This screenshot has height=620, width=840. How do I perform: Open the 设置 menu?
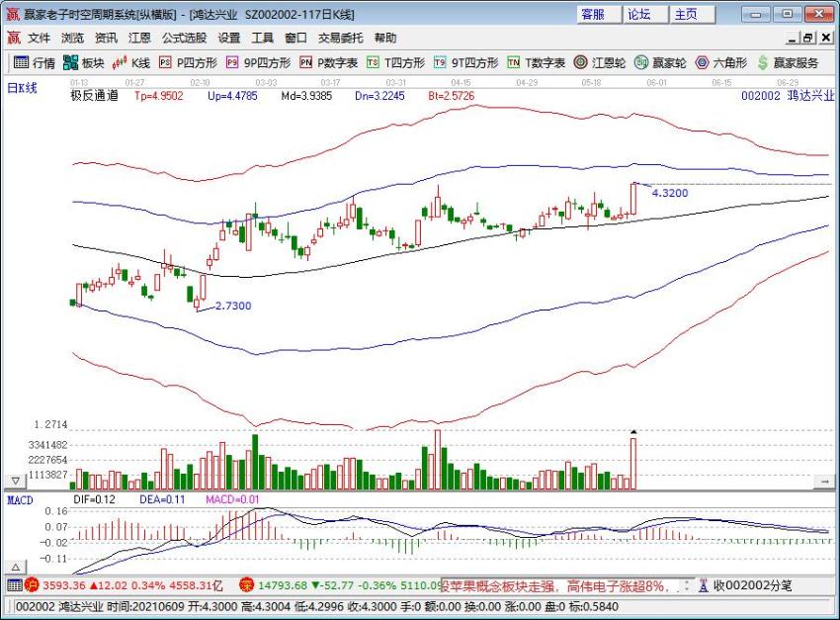(229, 38)
